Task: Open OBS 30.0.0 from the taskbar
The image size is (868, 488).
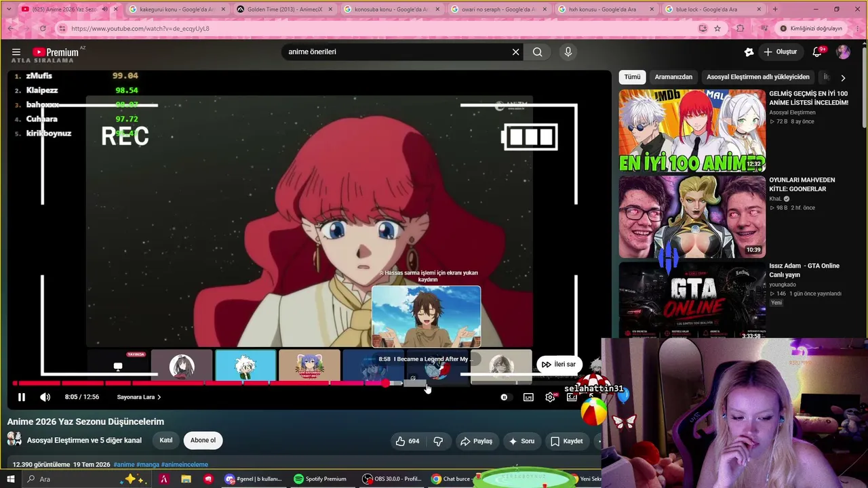Action: click(392, 479)
